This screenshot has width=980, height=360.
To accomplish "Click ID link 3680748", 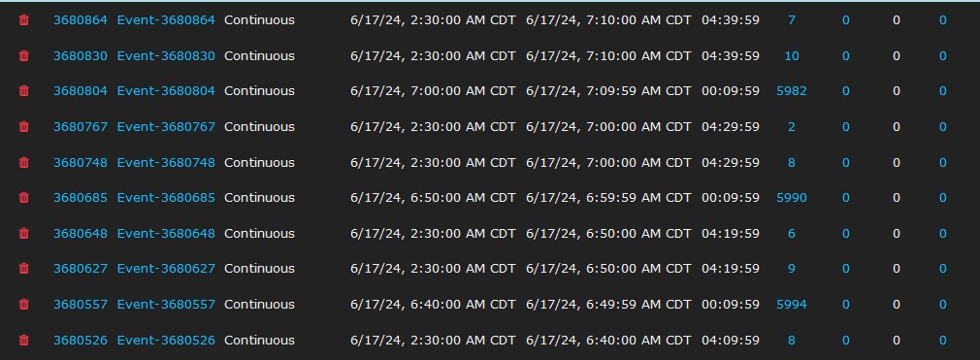I will [80, 162].
